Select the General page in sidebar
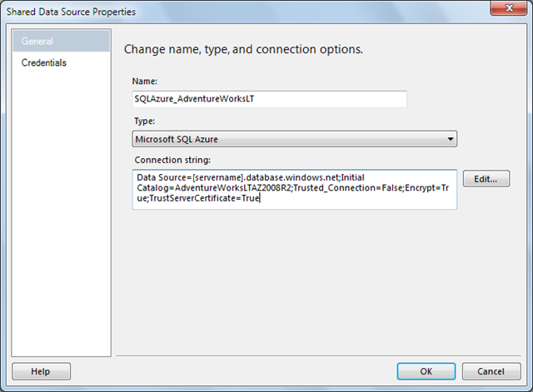The width and height of the screenshot is (533, 392). coord(61,41)
